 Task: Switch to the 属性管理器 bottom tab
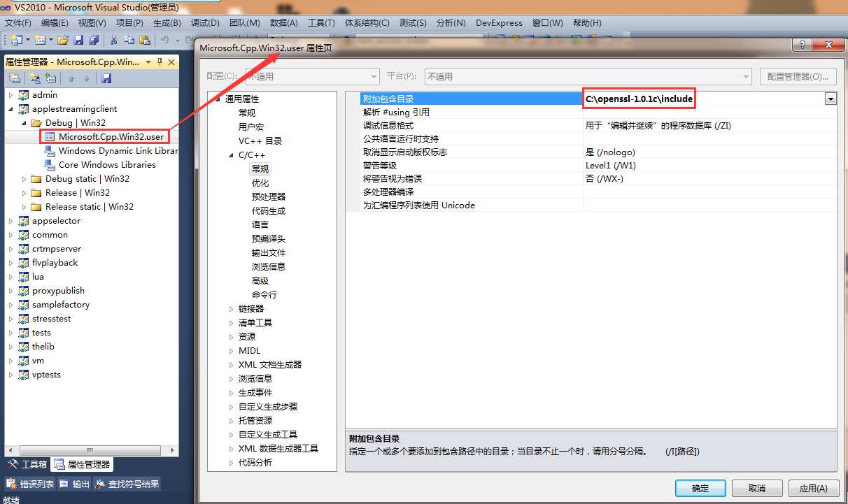[x=82, y=464]
